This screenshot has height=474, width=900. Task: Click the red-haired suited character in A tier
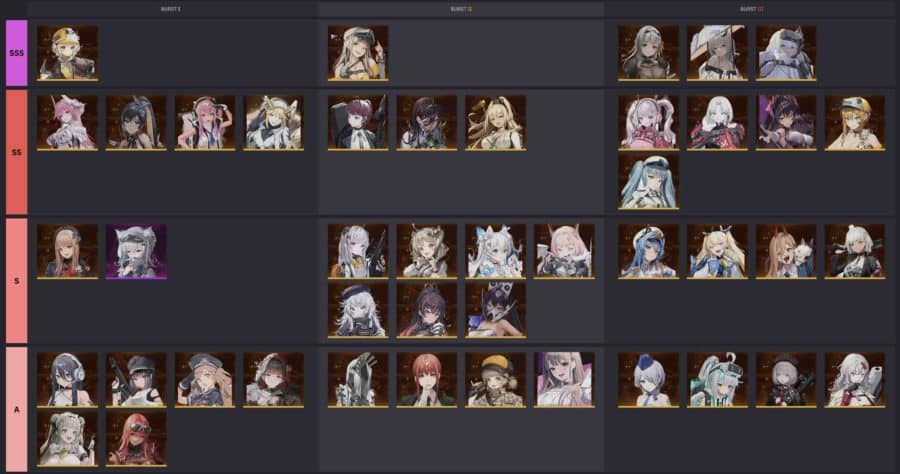(426, 380)
